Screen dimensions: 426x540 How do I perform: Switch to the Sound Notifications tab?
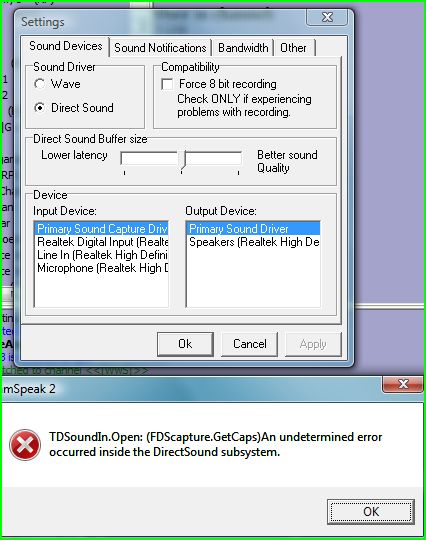pyautogui.click(x=160, y=48)
